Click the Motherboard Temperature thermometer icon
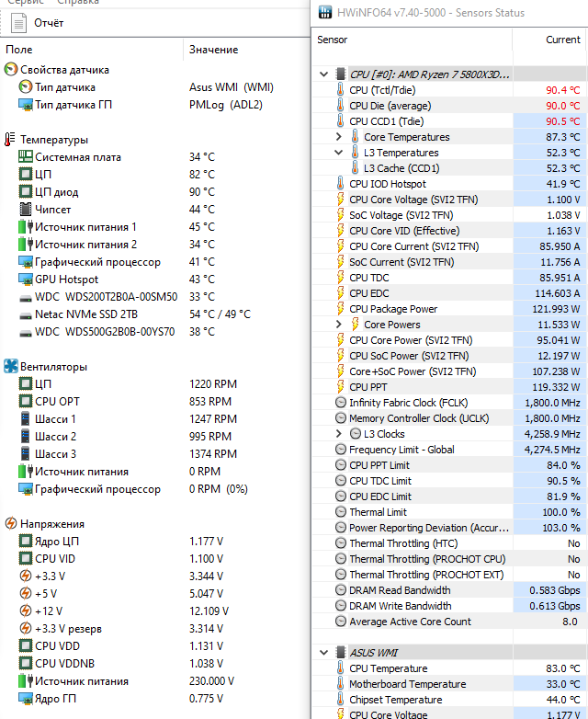The image size is (588, 719). (341, 684)
